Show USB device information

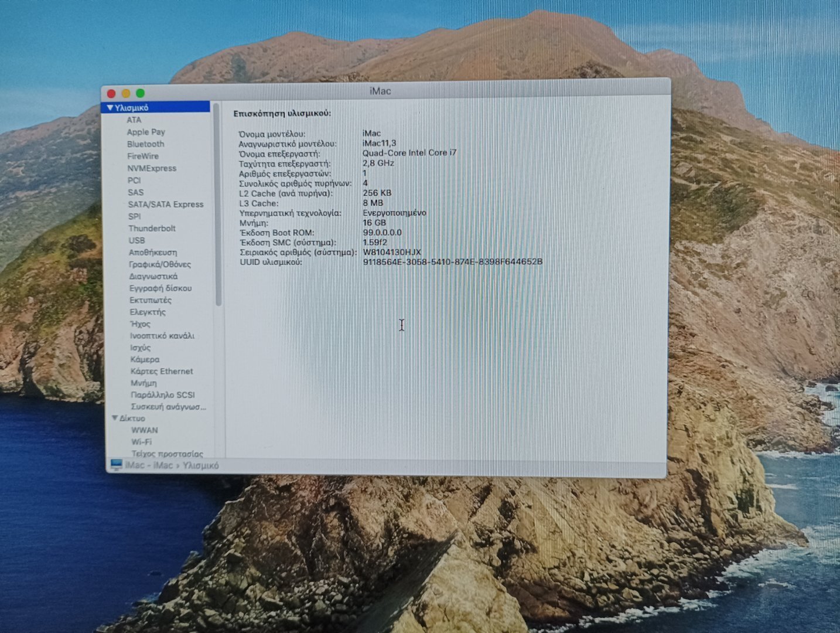pos(136,240)
